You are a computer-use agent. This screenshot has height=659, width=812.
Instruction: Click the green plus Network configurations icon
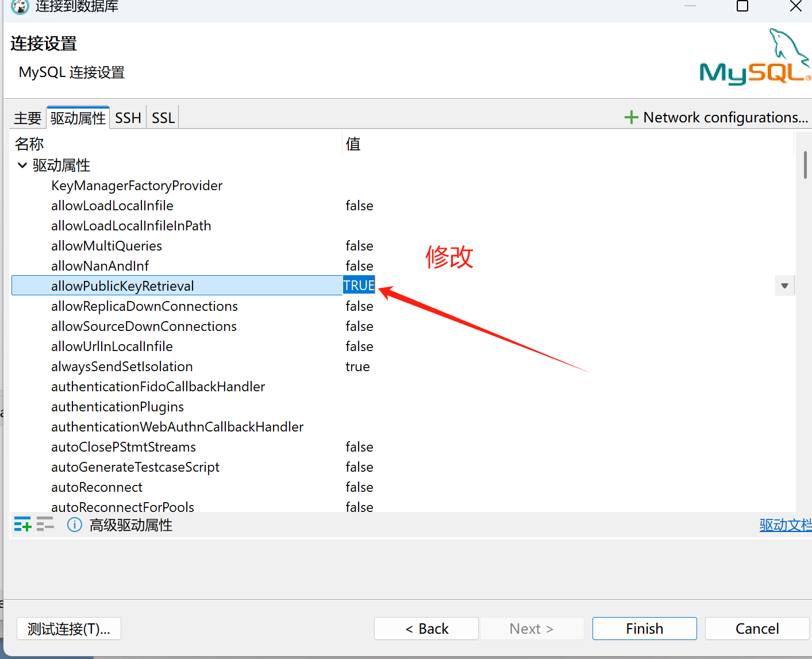[631, 117]
